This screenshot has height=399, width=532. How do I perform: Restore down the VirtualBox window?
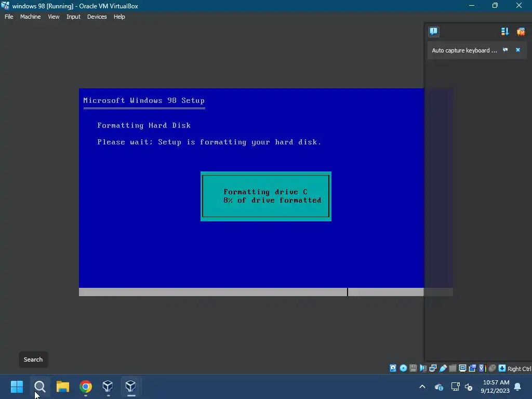495,5
